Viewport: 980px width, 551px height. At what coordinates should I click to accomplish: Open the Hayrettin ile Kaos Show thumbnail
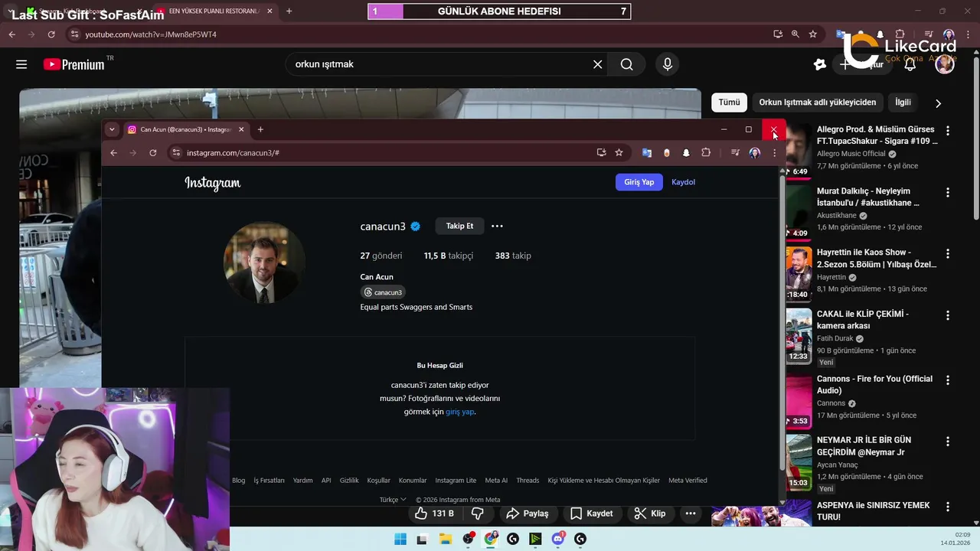coord(799,274)
